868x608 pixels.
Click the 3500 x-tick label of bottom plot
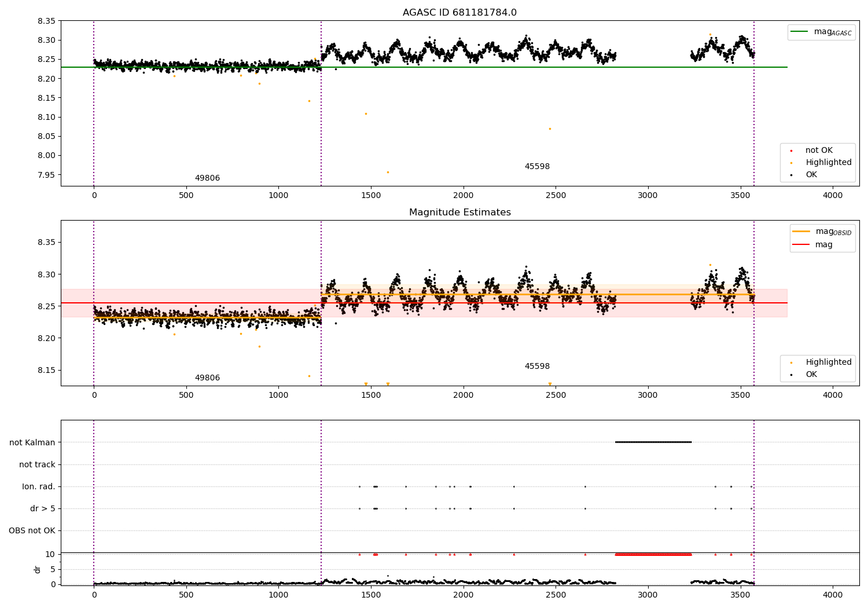coord(740,595)
